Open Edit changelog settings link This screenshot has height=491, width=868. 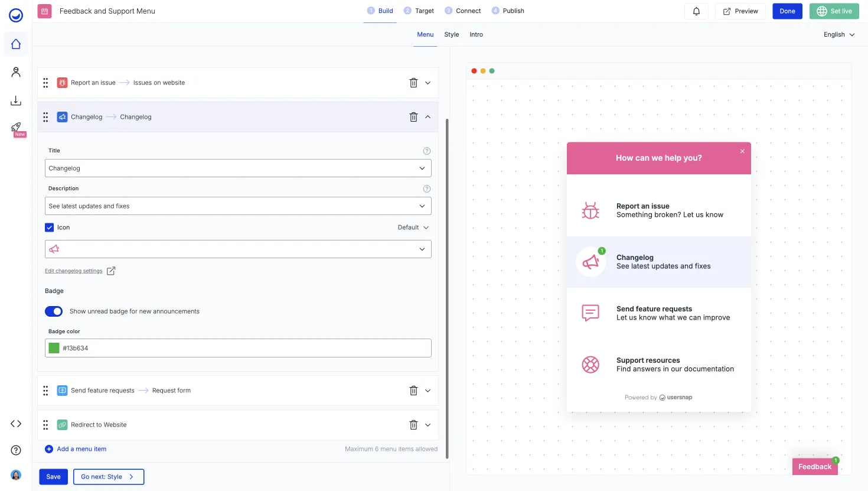73,270
